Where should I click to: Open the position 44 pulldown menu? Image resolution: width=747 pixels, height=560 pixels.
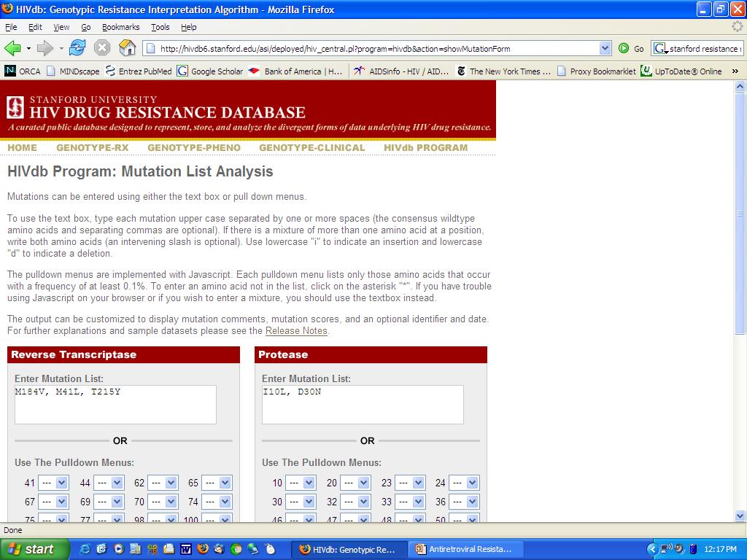coord(109,483)
